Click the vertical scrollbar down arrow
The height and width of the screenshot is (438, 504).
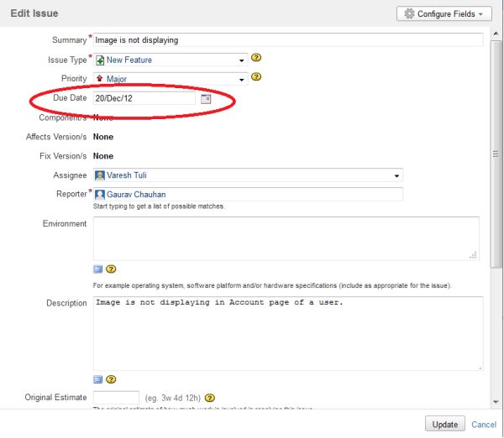(x=496, y=402)
